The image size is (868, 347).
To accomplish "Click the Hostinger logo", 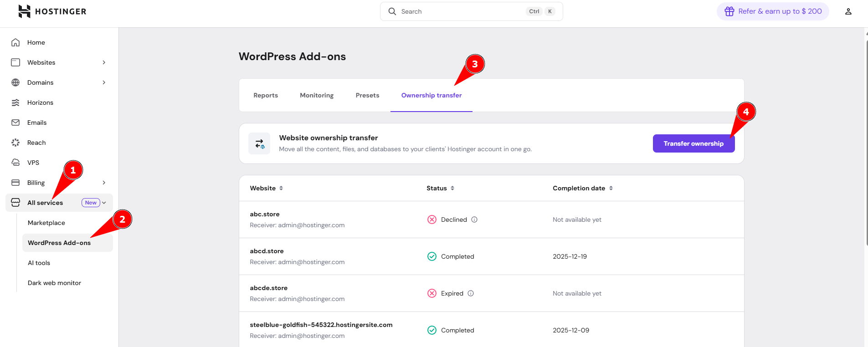I will click(x=52, y=11).
